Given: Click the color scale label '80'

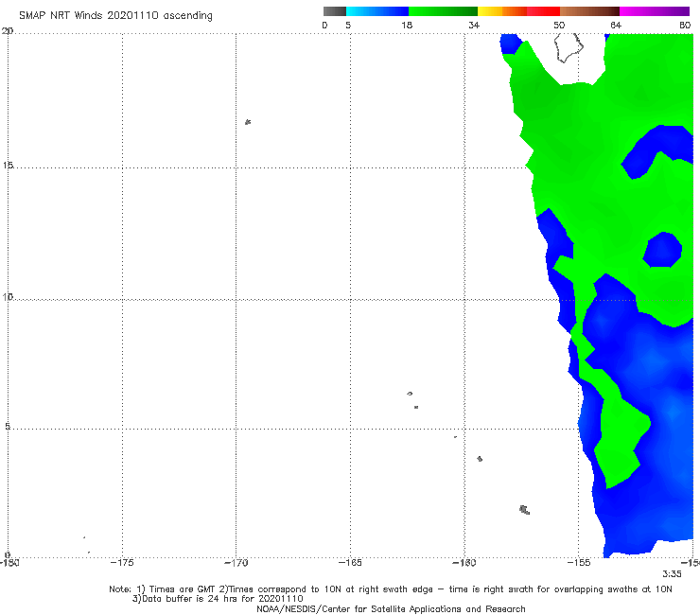Looking at the screenshot, I should coord(685,25).
